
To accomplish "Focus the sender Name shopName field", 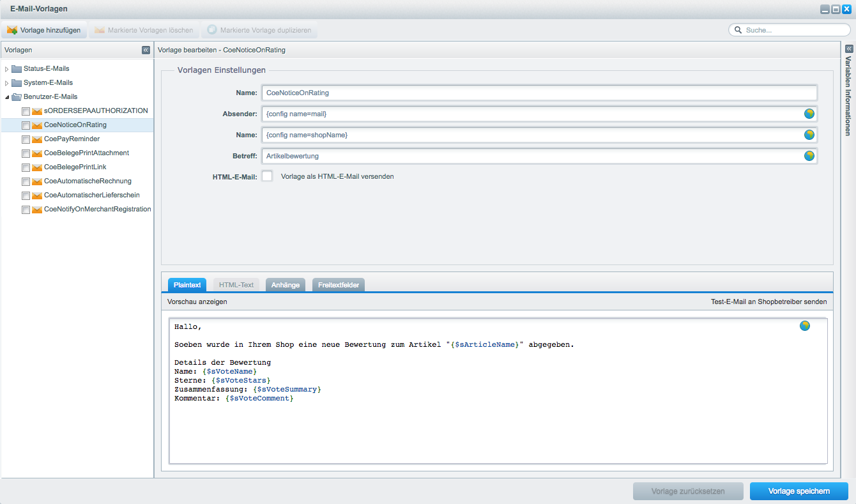I will (x=539, y=135).
